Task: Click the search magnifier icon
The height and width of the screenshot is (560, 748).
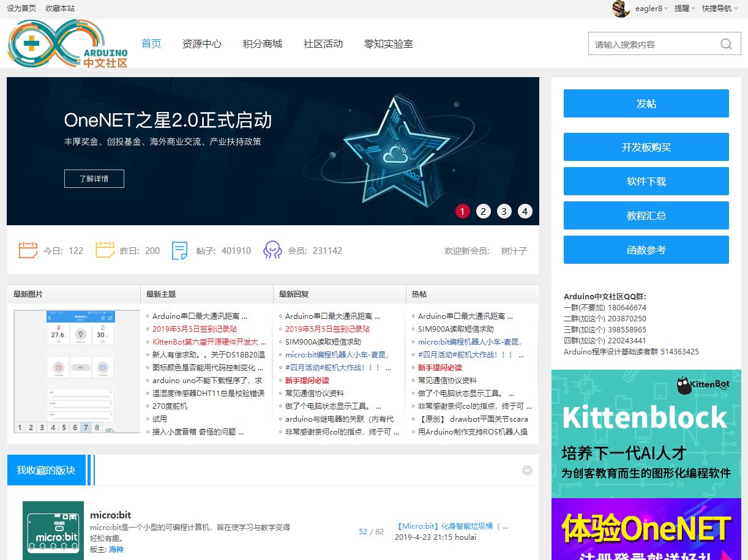Action: (x=726, y=44)
